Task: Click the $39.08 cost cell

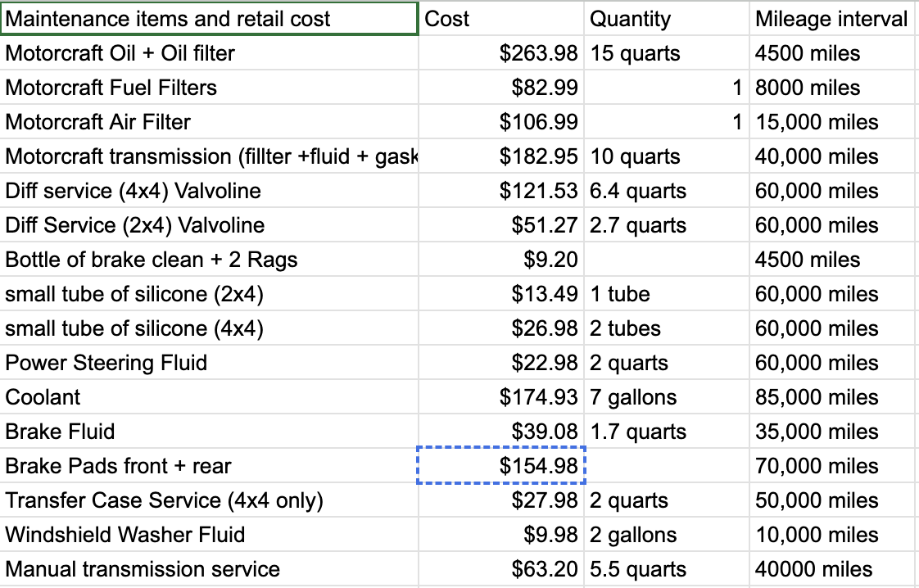Action: point(501,432)
